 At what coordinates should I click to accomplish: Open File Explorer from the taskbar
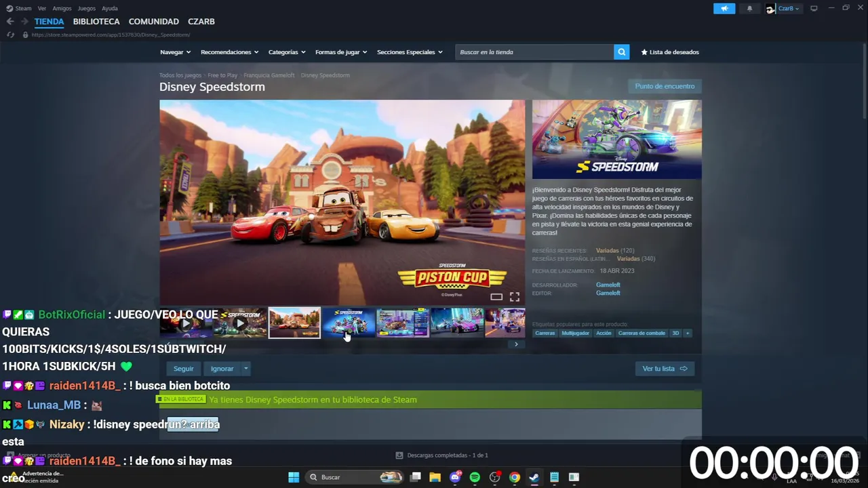pyautogui.click(x=435, y=477)
